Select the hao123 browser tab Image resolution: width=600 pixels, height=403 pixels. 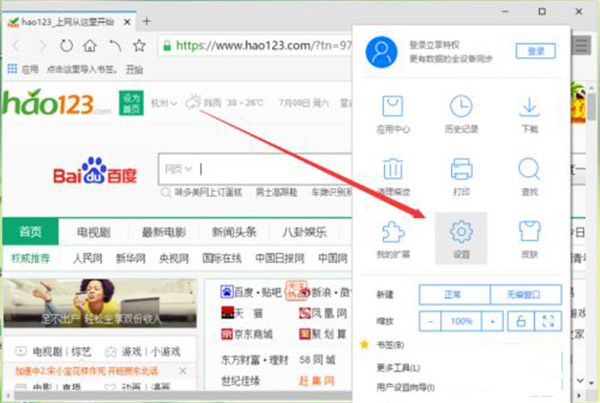(69, 22)
